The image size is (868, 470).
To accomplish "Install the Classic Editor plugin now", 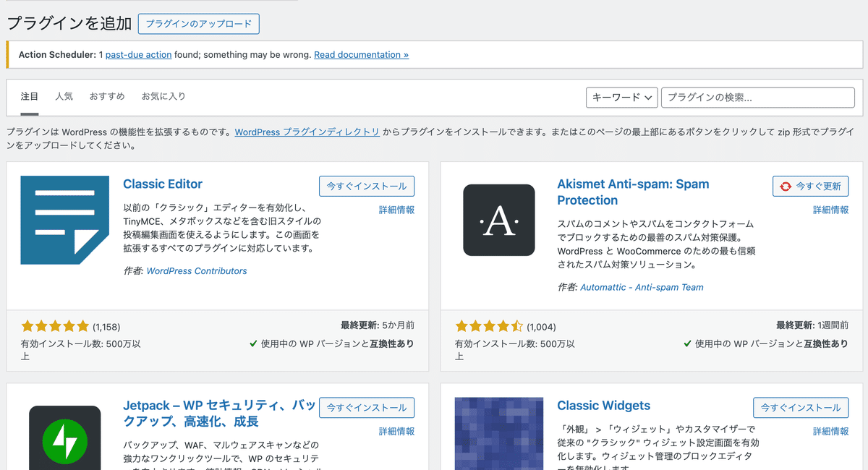I will [367, 186].
